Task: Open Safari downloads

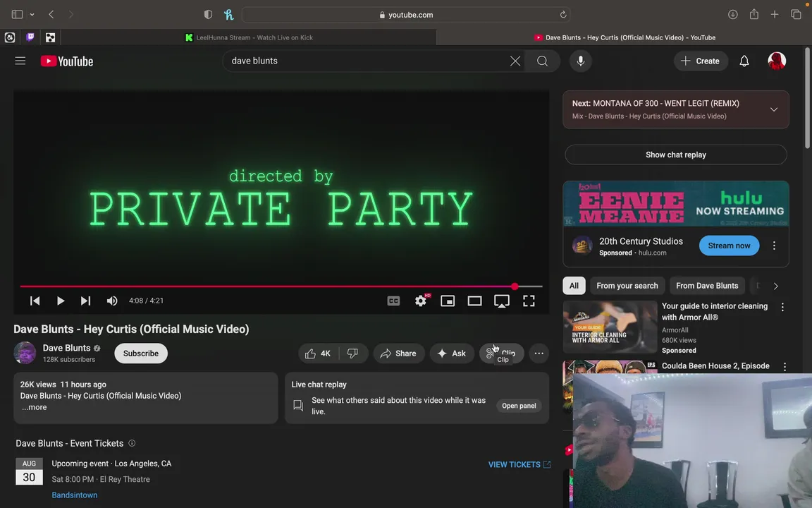Action: tap(733, 15)
